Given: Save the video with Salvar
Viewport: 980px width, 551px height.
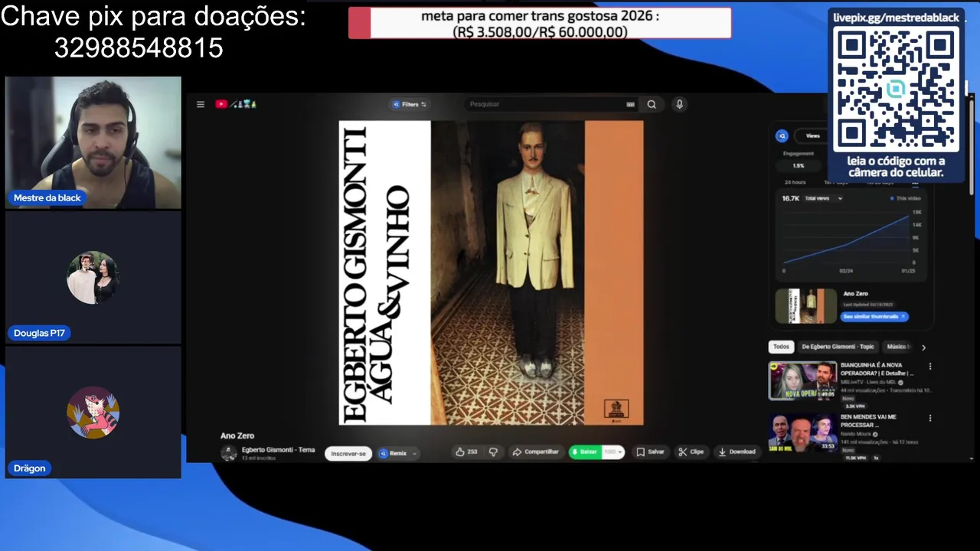Looking at the screenshot, I should (x=651, y=452).
